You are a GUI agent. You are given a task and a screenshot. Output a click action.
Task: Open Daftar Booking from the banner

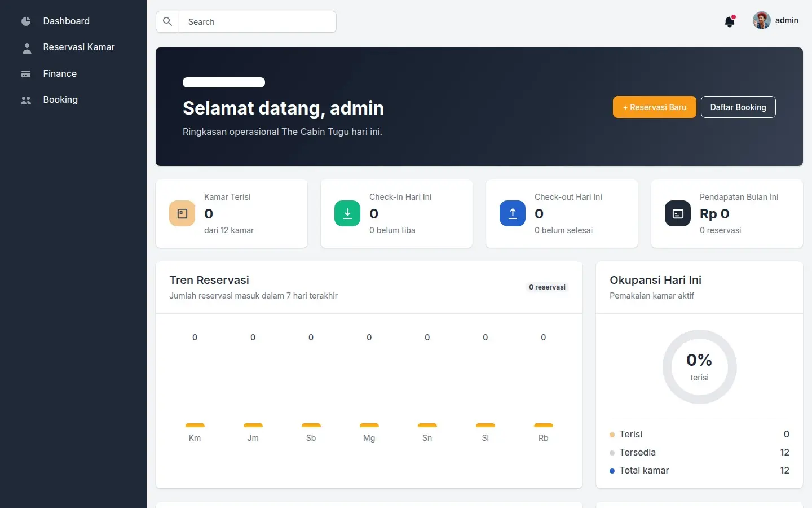738,107
